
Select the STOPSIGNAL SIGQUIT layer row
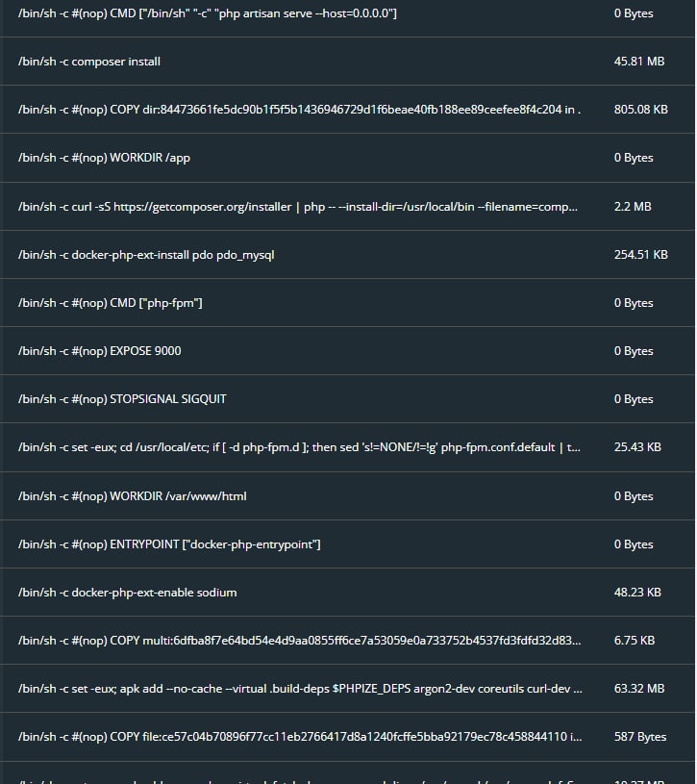point(122,399)
